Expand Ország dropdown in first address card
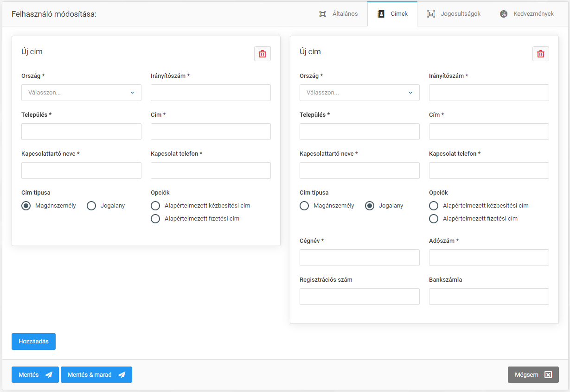The height and width of the screenshot is (392, 570). point(81,93)
